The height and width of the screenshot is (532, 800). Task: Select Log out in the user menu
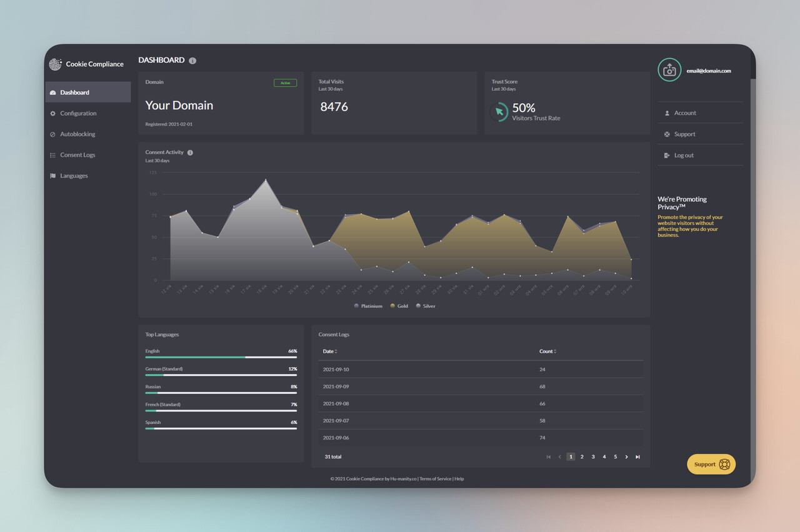pyautogui.click(x=700, y=155)
